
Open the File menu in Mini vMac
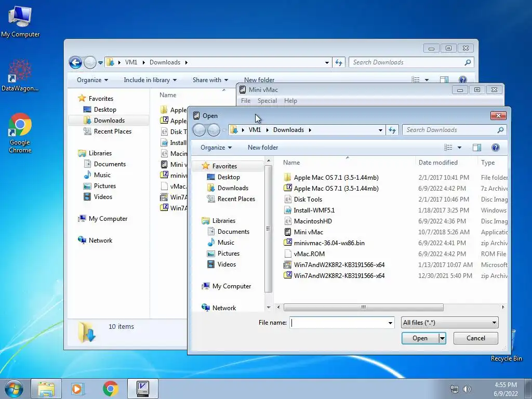tap(246, 101)
